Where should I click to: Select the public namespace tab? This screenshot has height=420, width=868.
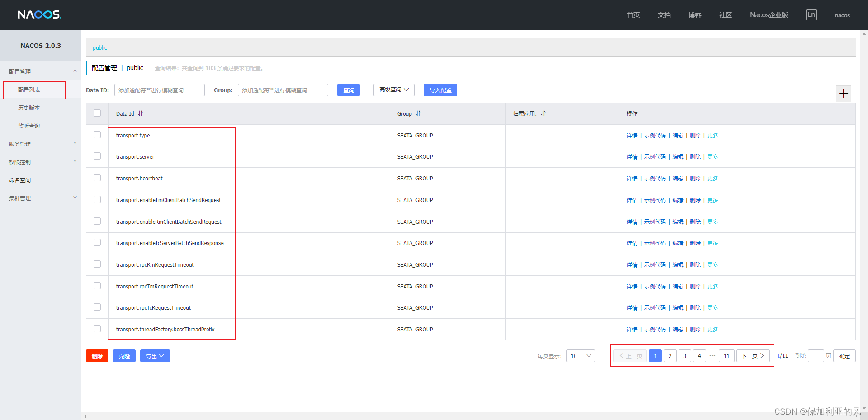coord(100,48)
